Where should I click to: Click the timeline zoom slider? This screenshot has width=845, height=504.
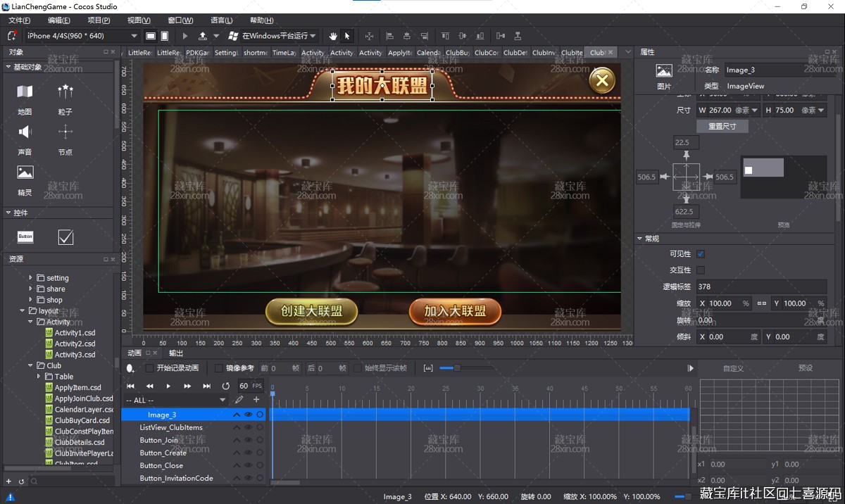click(x=456, y=368)
